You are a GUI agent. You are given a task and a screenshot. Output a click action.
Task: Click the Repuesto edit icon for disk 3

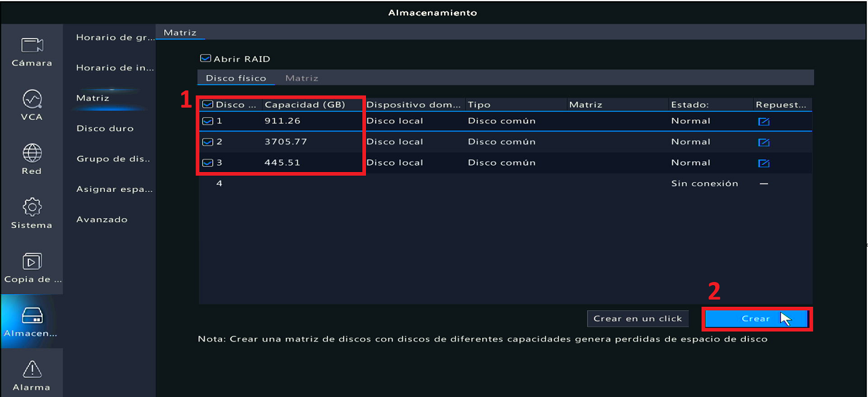764,162
